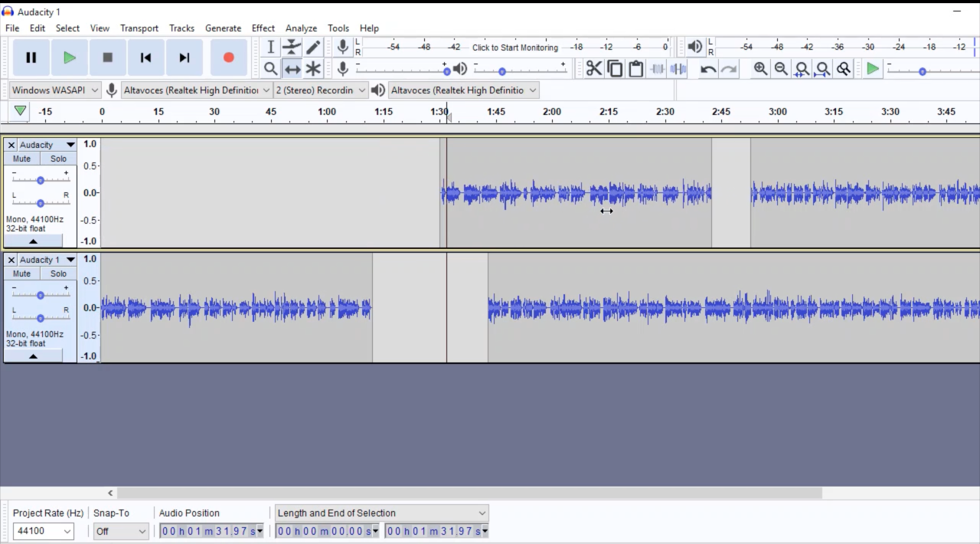The height and width of the screenshot is (544, 980).
Task: Click the Play-at-Speed green button
Action: 872,69
